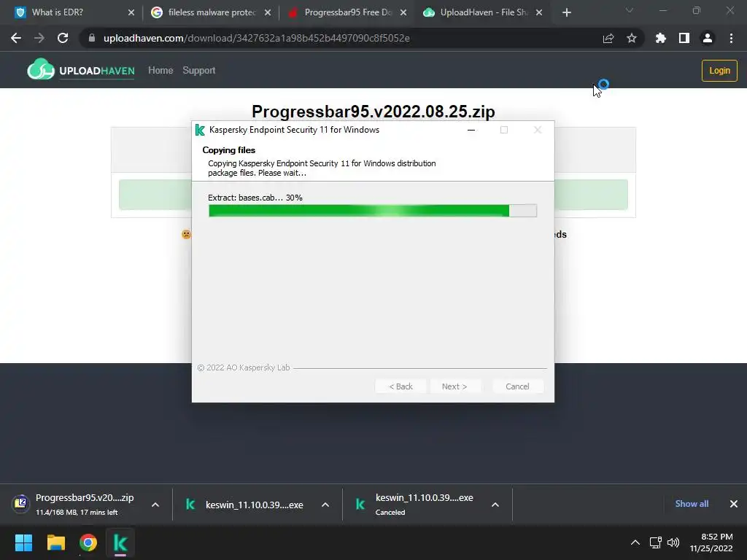Open a new browser tab
Image resolution: width=747 pixels, height=560 pixels.
pos(566,13)
